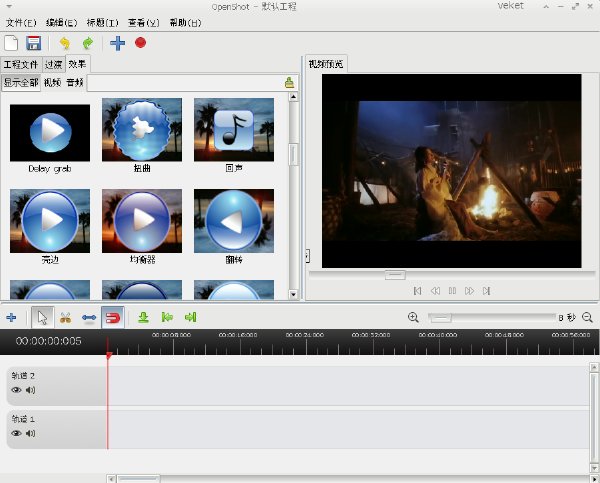Screen dimensions: 600x483
Task: Click the 音频 effects filter button
Action: 75,82
